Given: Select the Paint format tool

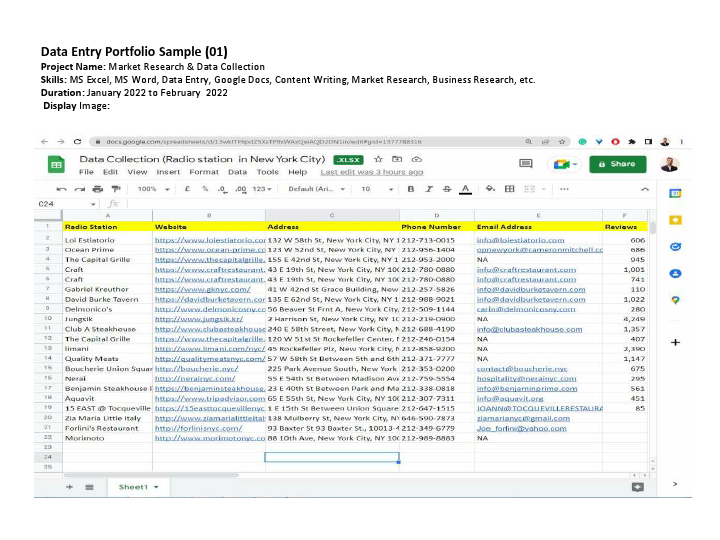Looking at the screenshot, I should 116,189.
